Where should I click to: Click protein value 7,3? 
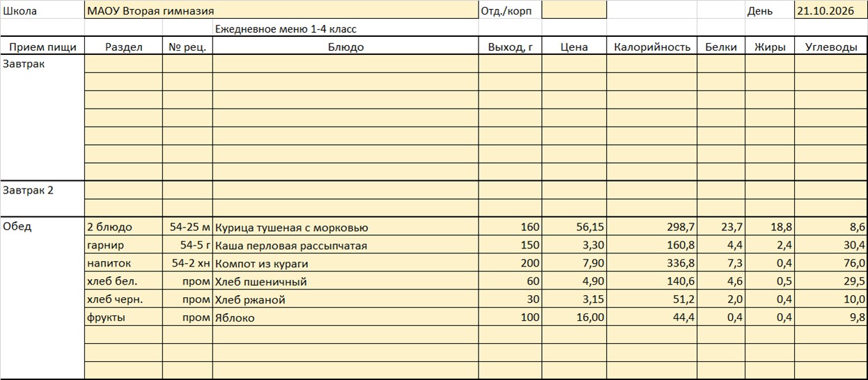point(721,263)
